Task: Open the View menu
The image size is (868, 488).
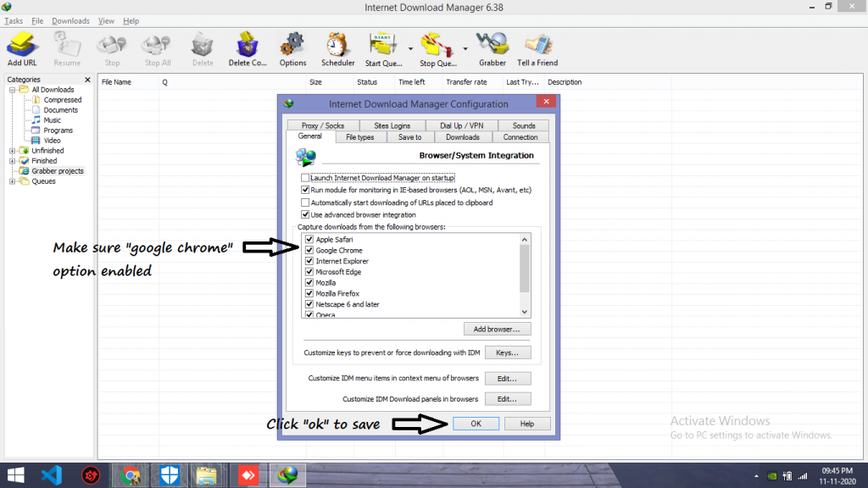Action: [106, 21]
